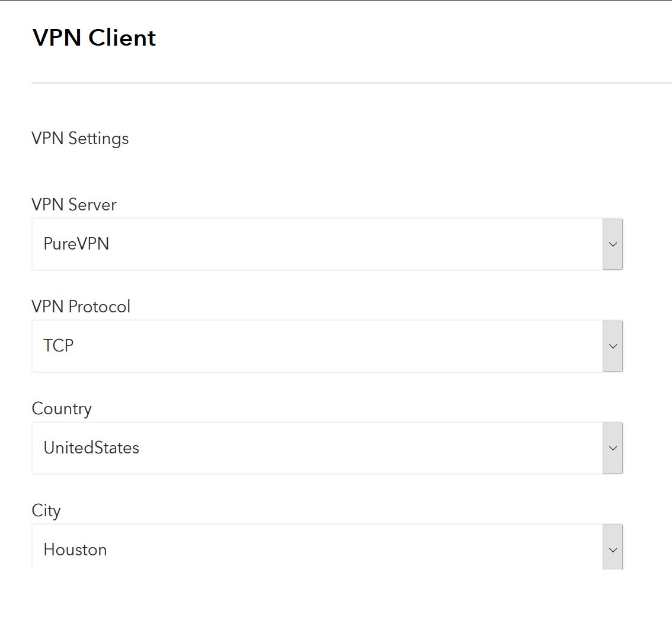This screenshot has height=617, width=672.
Task: Click the VPN Server field label
Action: click(73, 204)
